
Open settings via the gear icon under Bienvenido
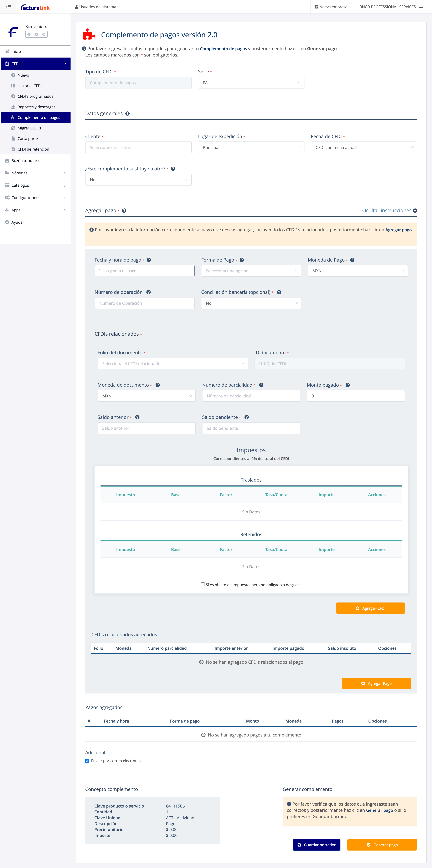point(36,34)
